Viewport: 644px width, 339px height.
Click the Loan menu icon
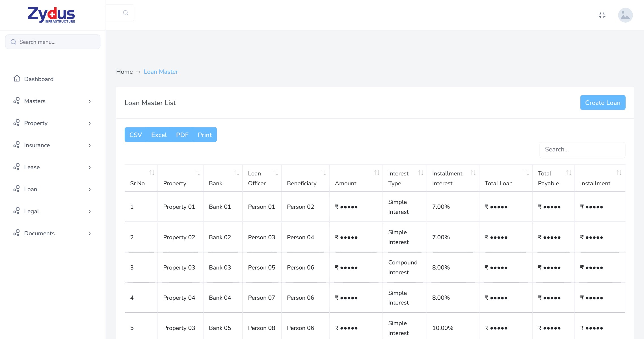coord(16,189)
